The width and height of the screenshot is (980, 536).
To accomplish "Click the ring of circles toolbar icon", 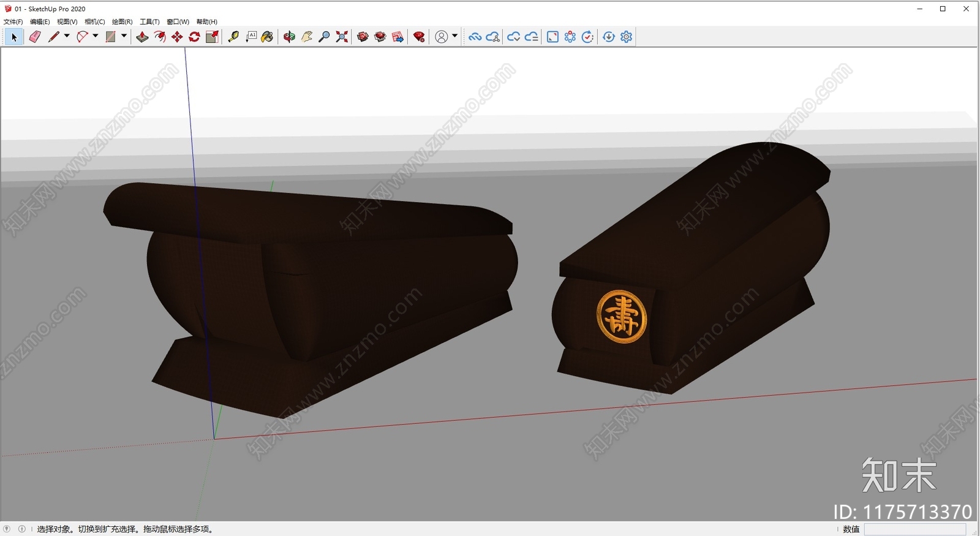I will pyautogui.click(x=570, y=37).
